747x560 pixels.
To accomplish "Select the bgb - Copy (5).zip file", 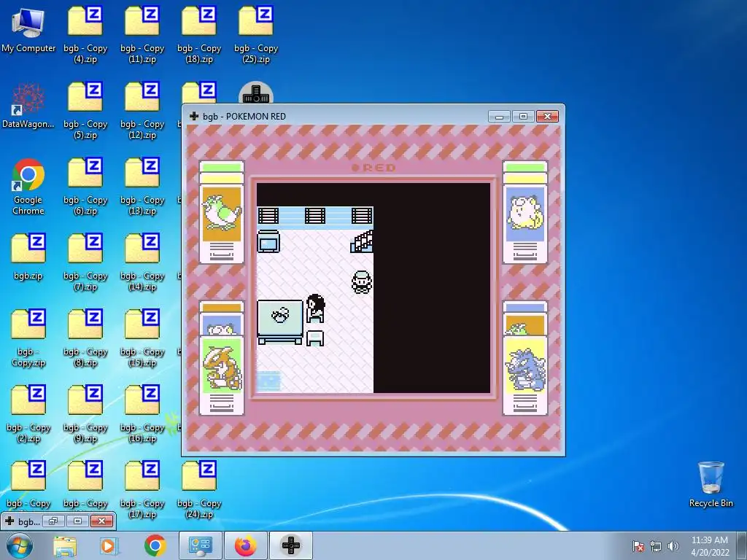I will pos(85,111).
